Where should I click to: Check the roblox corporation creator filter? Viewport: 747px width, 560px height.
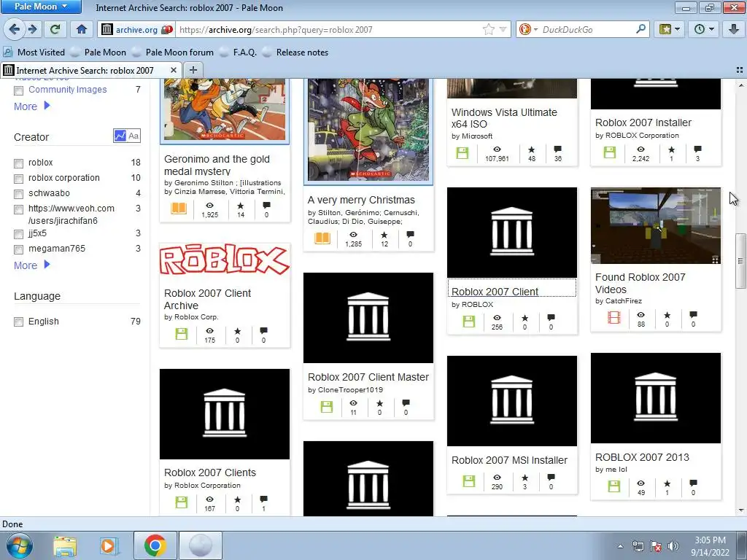click(x=18, y=179)
